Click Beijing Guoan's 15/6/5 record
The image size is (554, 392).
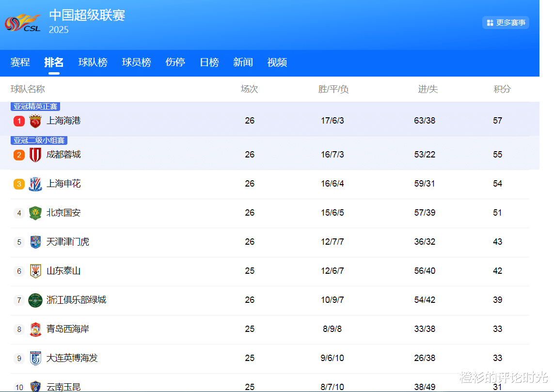tap(332, 213)
